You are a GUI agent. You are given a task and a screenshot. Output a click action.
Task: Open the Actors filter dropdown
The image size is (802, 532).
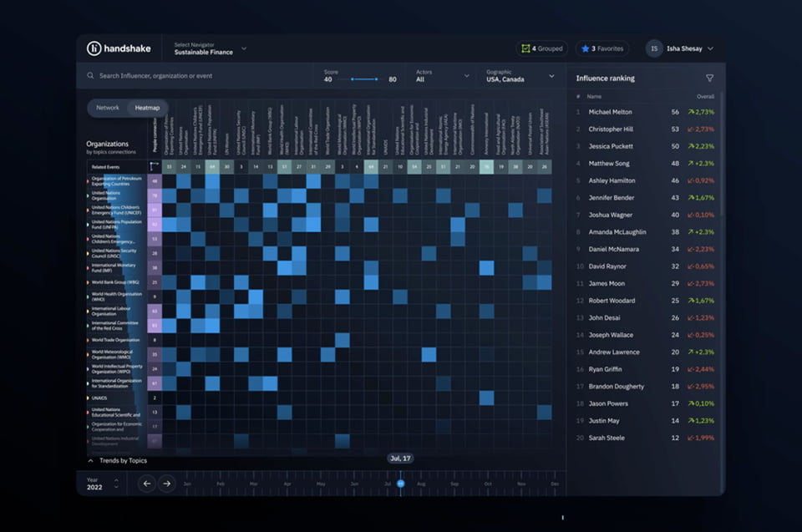tap(443, 76)
